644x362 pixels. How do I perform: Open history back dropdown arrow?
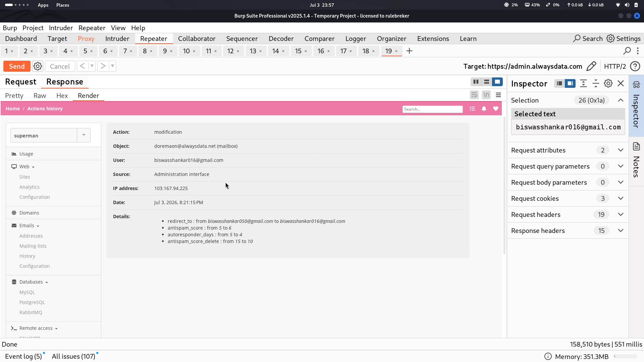click(92, 66)
